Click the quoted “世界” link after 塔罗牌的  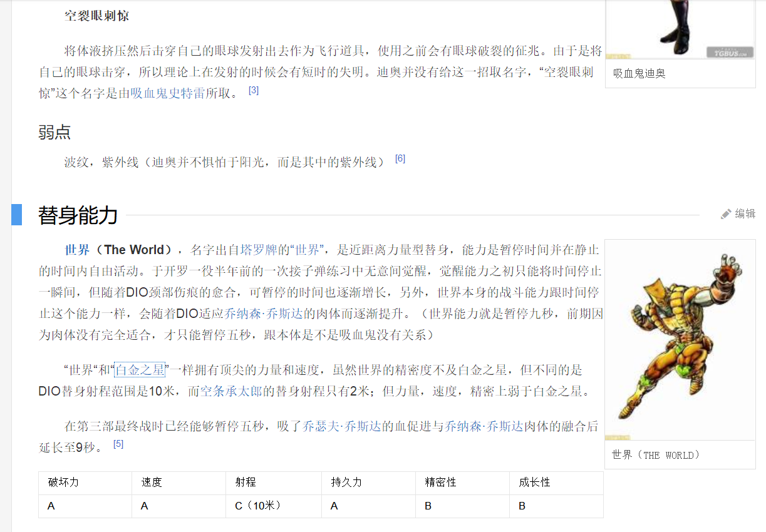click(308, 250)
